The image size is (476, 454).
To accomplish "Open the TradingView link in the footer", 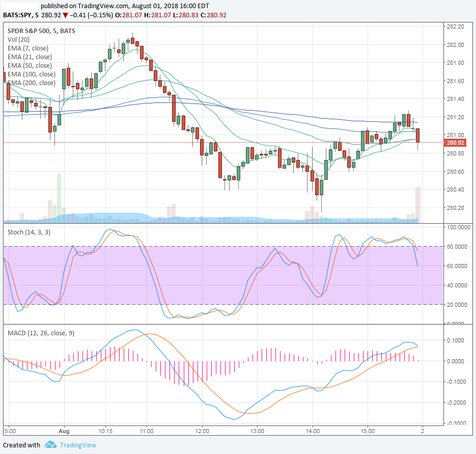I will coord(78,445).
